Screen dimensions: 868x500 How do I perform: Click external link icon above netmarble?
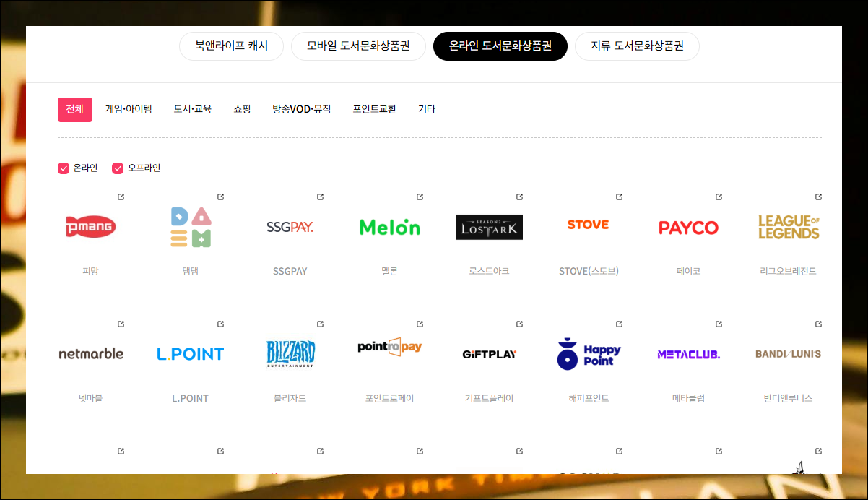pyautogui.click(x=121, y=324)
